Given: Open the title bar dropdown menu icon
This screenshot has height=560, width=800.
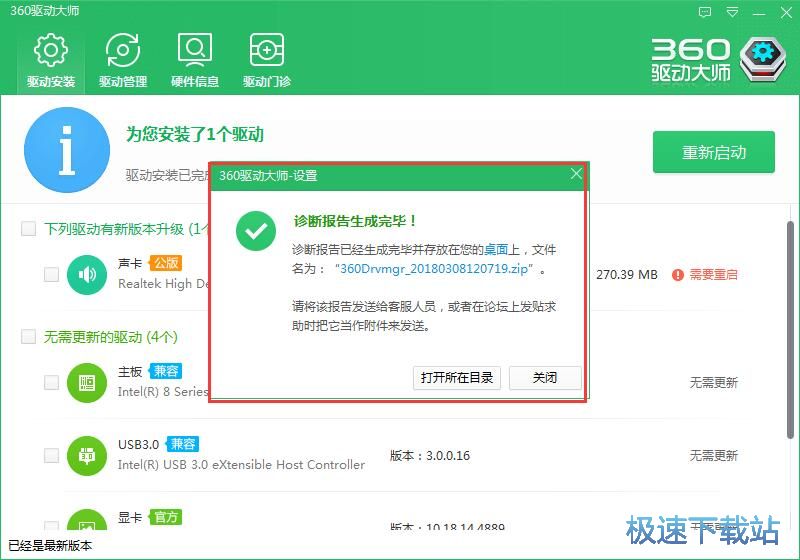Looking at the screenshot, I should (x=732, y=12).
